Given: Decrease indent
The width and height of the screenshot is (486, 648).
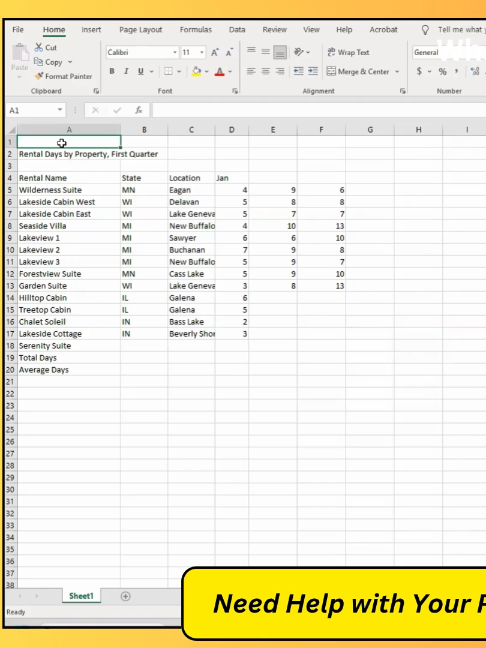Looking at the screenshot, I should tap(298, 71).
